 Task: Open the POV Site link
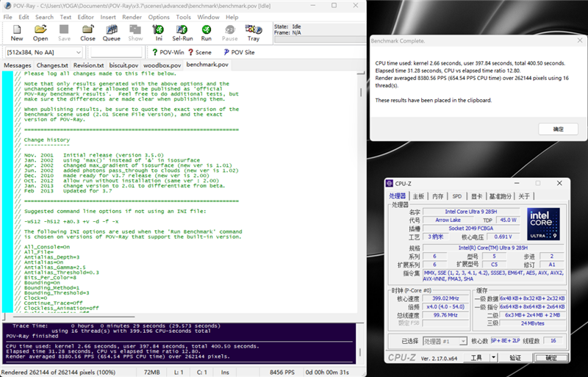click(x=240, y=52)
